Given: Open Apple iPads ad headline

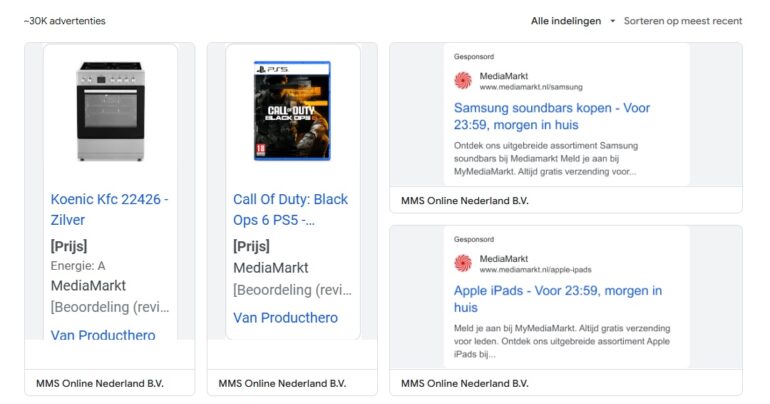Looking at the screenshot, I should (x=557, y=299).
